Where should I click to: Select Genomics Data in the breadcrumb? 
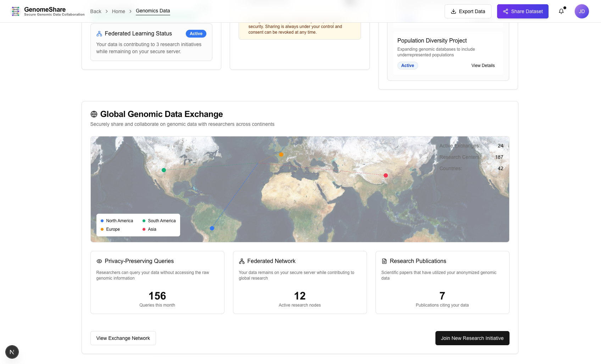click(153, 11)
